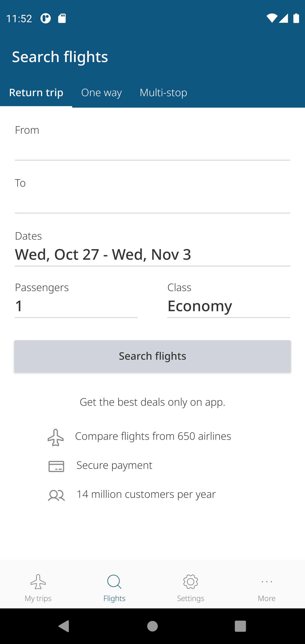Open the More dots menu
Image resolution: width=305 pixels, height=644 pixels.
click(x=266, y=582)
